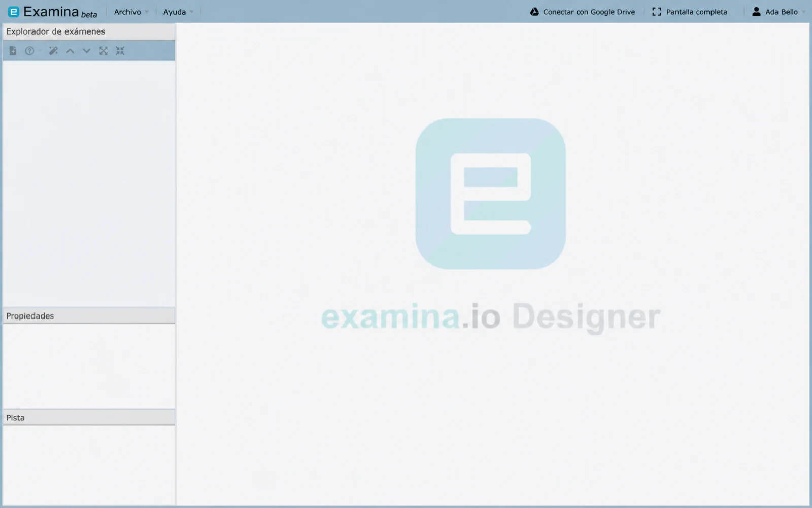812x508 pixels.
Task: Click the Pista panel header
Action: 89,418
